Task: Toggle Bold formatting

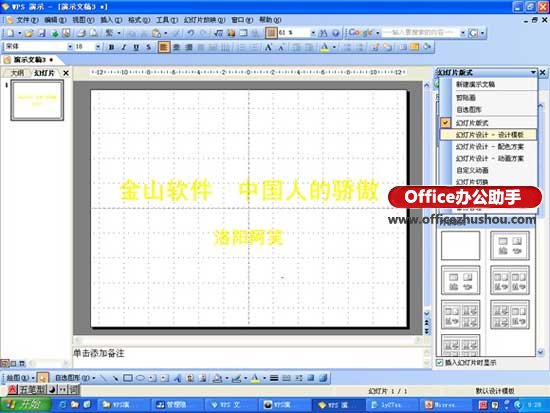Action: point(112,47)
